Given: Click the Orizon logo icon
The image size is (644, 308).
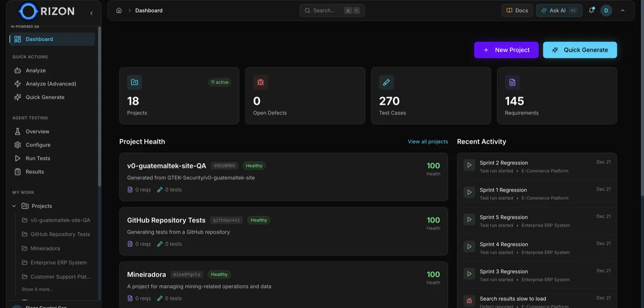Looking at the screenshot, I should coord(28,11).
